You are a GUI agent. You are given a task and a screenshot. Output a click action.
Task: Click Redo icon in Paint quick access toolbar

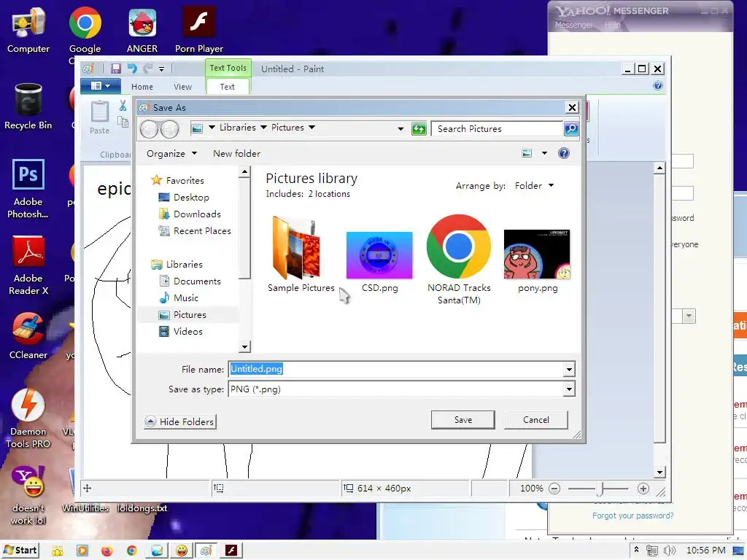pos(148,69)
